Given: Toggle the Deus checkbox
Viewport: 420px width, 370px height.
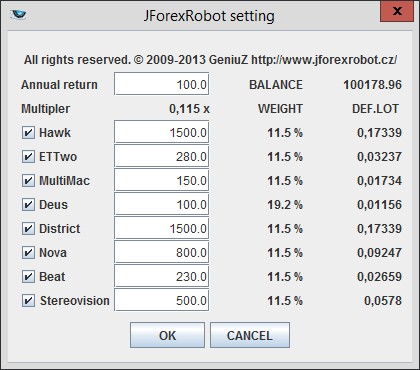Looking at the screenshot, I should [28, 205].
